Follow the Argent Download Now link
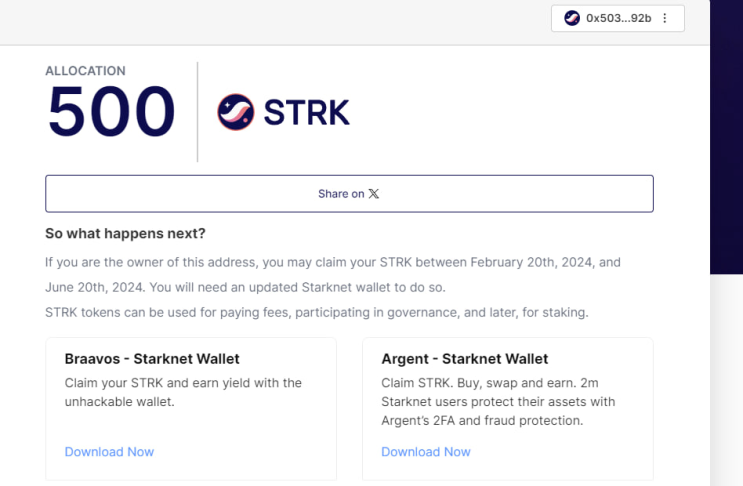 coord(426,452)
